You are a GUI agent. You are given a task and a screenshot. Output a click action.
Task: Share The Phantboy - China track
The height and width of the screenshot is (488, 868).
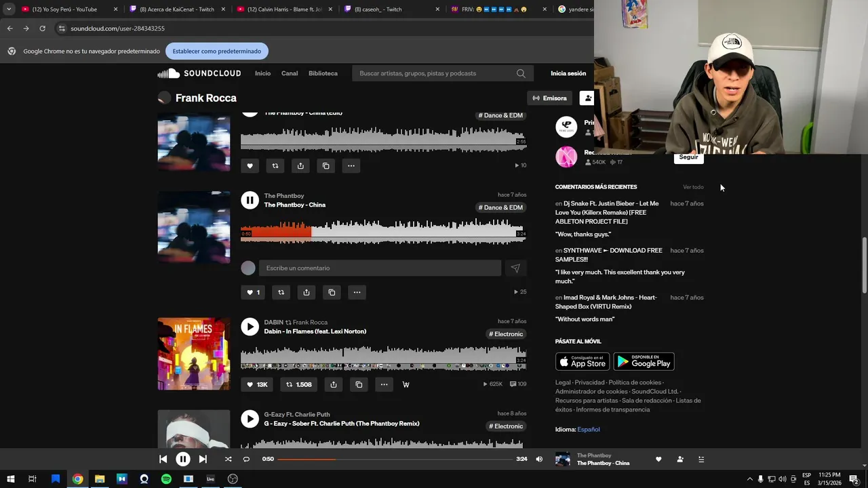click(307, 292)
